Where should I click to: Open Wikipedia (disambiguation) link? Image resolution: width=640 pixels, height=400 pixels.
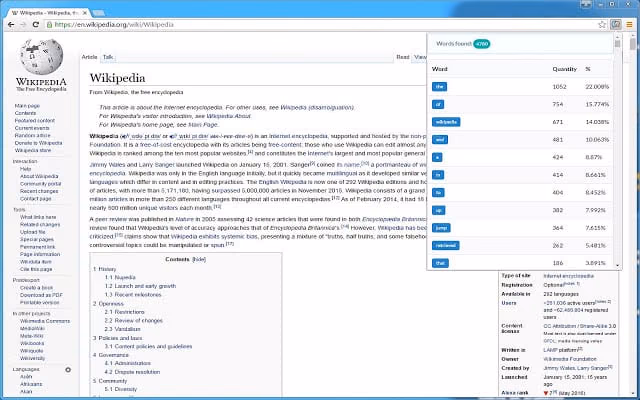(317, 108)
